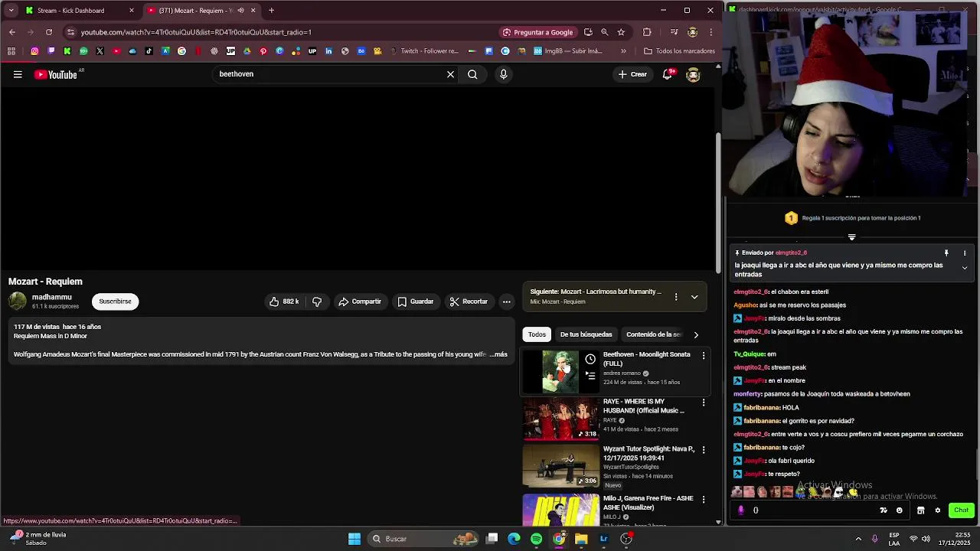Open Spotify from the taskbar

(x=537, y=539)
